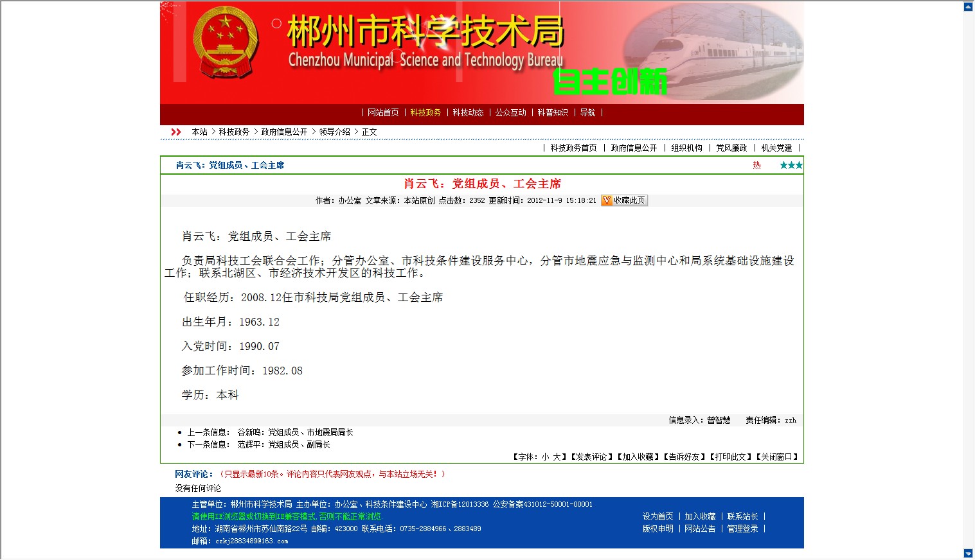This screenshot has width=975, height=560.
Task: Go to 政府信息公开 in the breadcrumb
Action: coord(284,132)
